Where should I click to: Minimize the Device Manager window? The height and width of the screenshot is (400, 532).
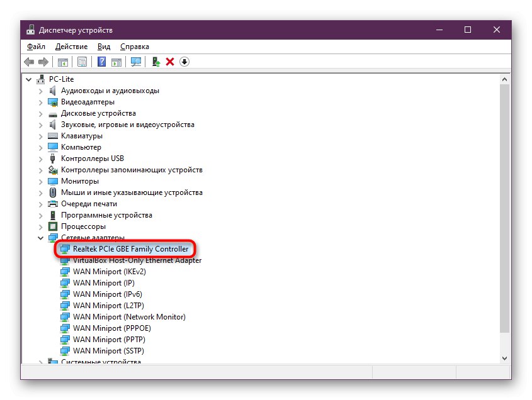439,30
